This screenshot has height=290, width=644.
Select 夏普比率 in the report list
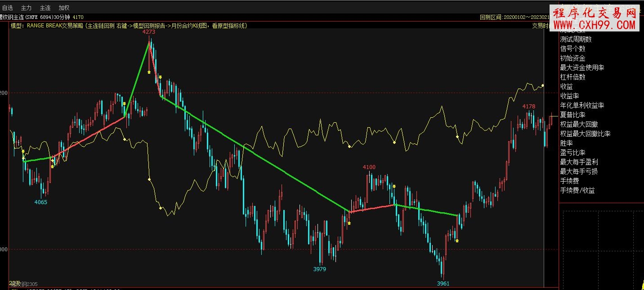pyautogui.click(x=572, y=115)
